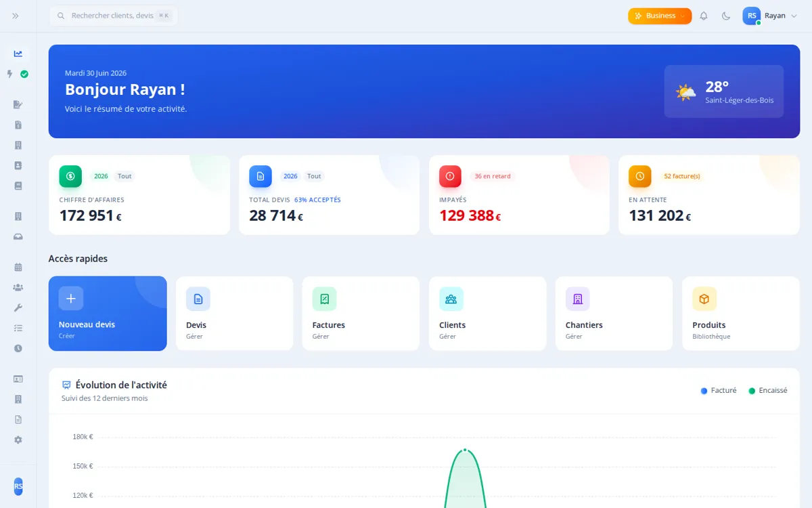The width and height of the screenshot is (812, 508).
Task: Open the users group sidebar icon
Action: click(x=18, y=287)
